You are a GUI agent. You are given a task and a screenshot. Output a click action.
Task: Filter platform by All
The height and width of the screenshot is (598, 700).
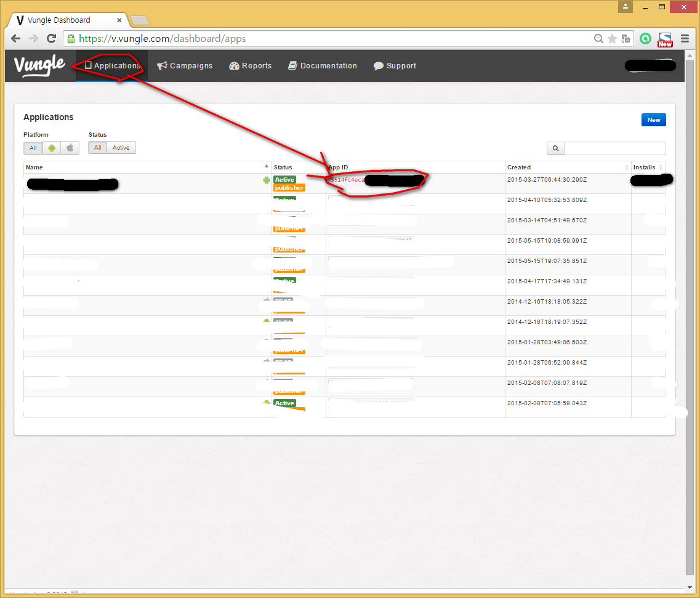pos(33,148)
